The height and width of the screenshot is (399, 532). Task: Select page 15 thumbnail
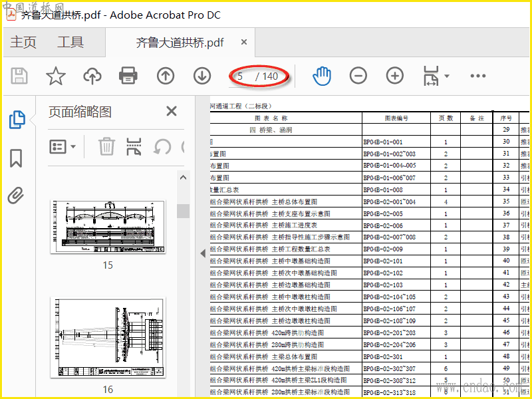(x=108, y=226)
